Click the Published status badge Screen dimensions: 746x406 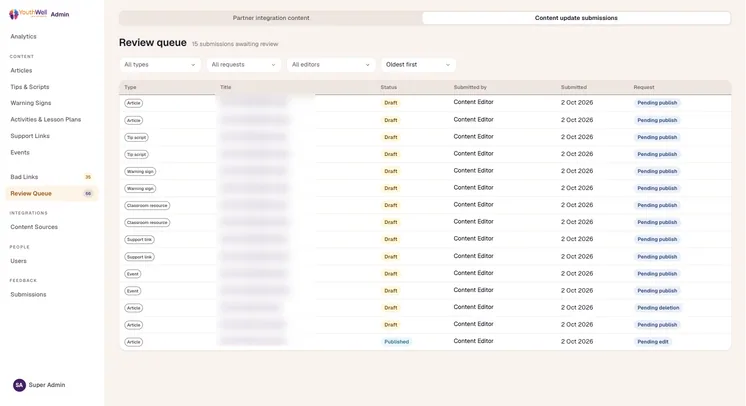(396, 342)
